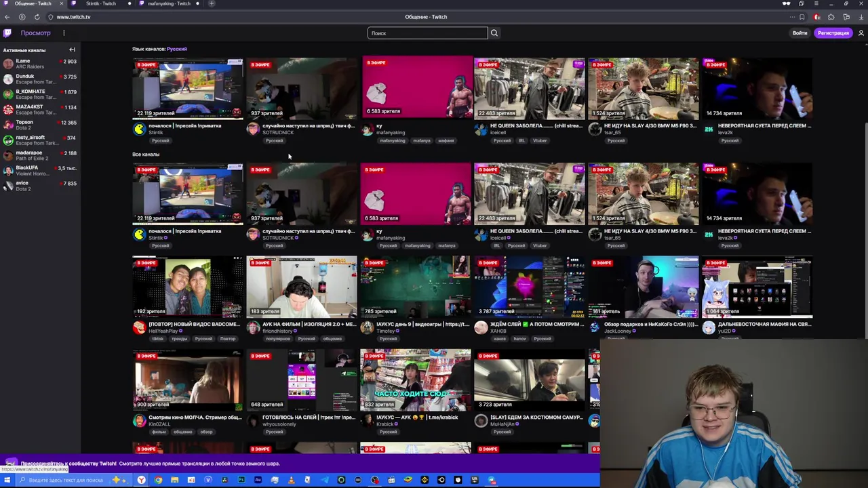Open Windows Start menu
Viewport: 868px width, 488px height.
pos(7,480)
